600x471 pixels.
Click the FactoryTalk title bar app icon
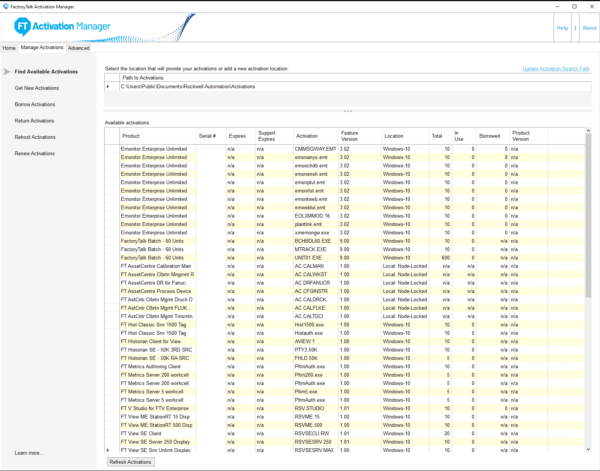6,7
